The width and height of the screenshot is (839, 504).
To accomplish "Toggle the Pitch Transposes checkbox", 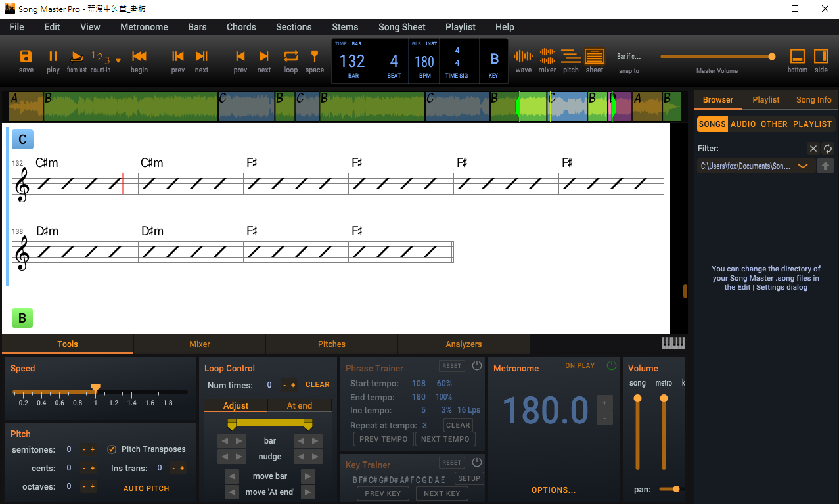I will tap(112, 449).
